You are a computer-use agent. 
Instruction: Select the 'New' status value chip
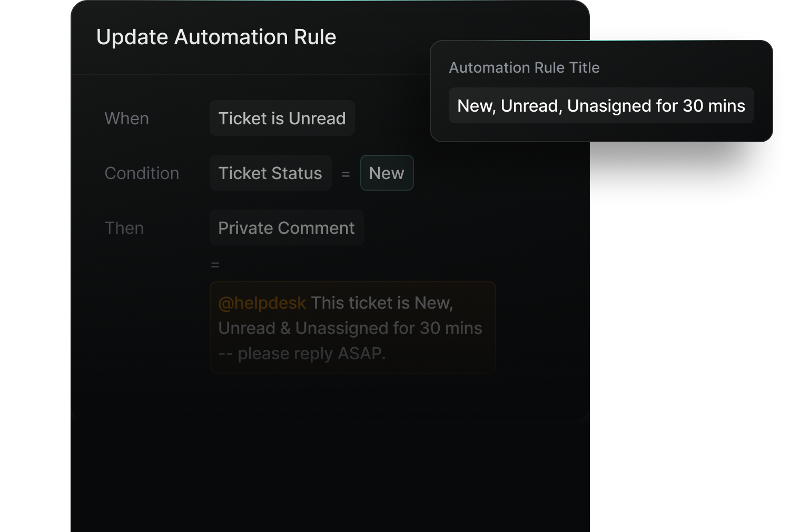pyautogui.click(x=387, y=173)
